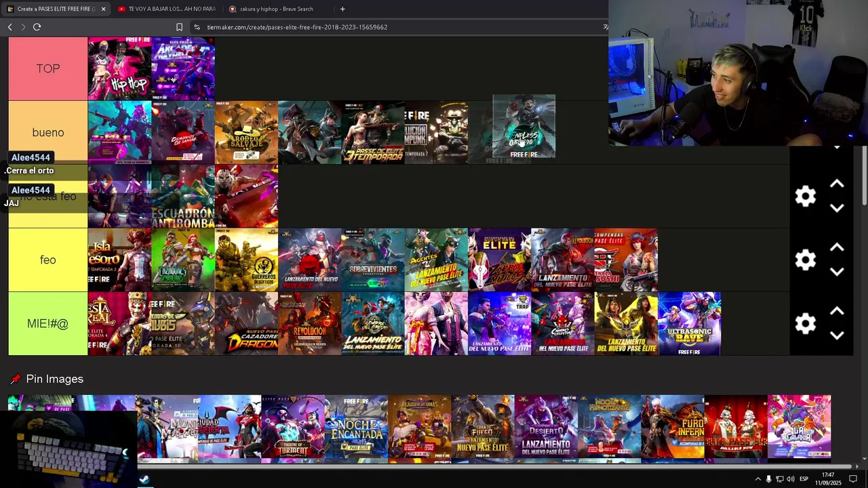Select the Rodeo Salvaje pass
Image resolution: width=868 pixels, height=488 pixels.
click(x=246, y=132)
